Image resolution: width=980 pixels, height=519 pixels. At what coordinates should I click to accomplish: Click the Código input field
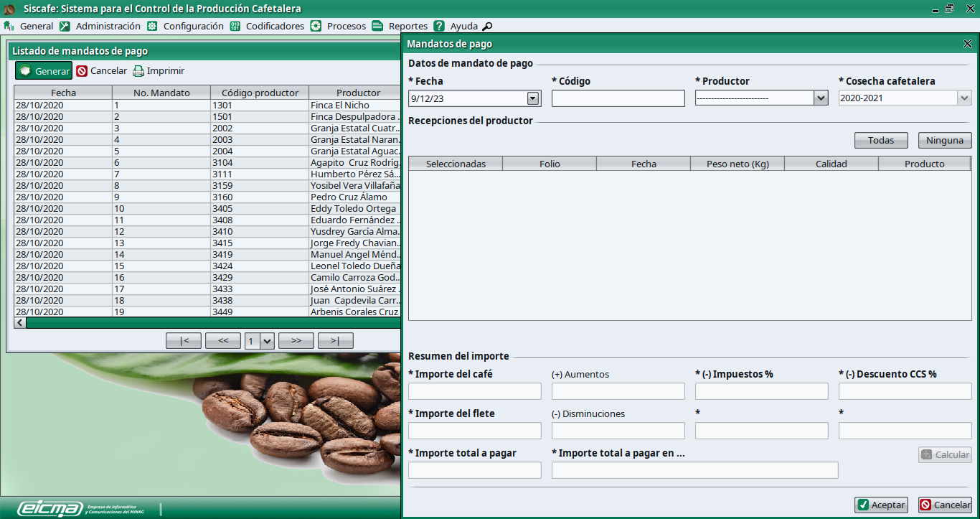(x=618, y=98)
